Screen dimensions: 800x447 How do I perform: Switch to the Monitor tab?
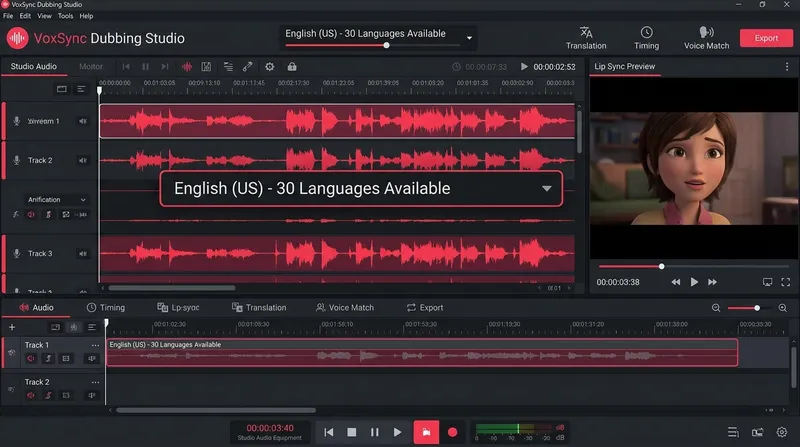coord(91,66)
